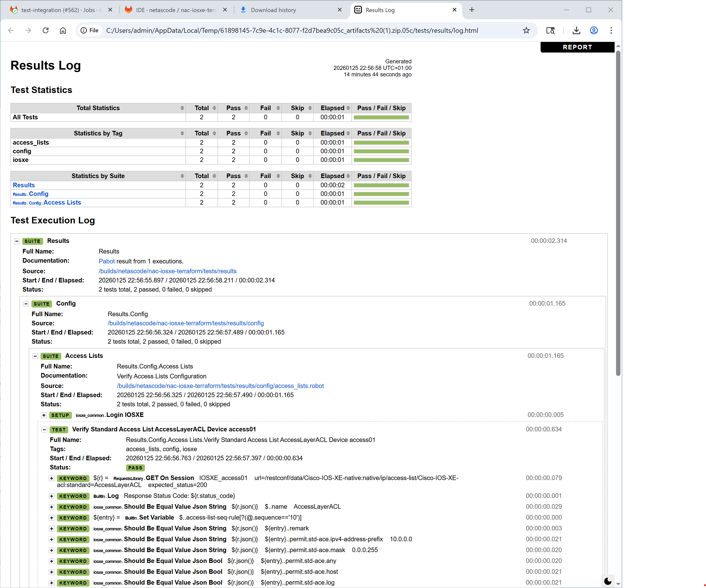Open the browser profile icon
This screenshot has width=706, height=588.
click(594, 31)
